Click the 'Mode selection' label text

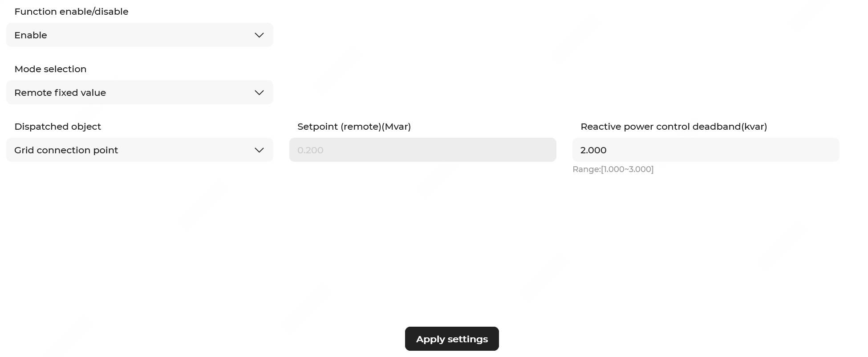pos(50,69)
